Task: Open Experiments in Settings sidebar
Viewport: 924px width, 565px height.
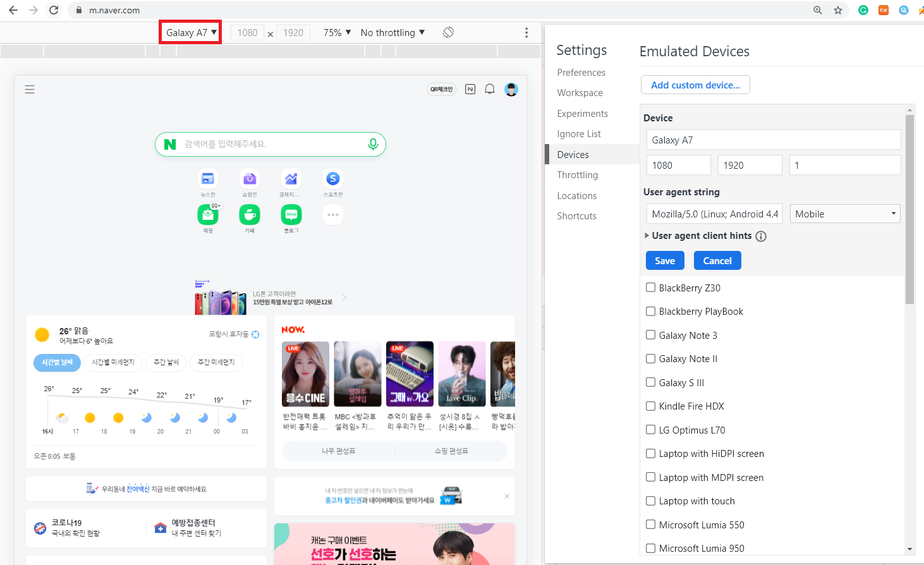Action: click(582, 114)
